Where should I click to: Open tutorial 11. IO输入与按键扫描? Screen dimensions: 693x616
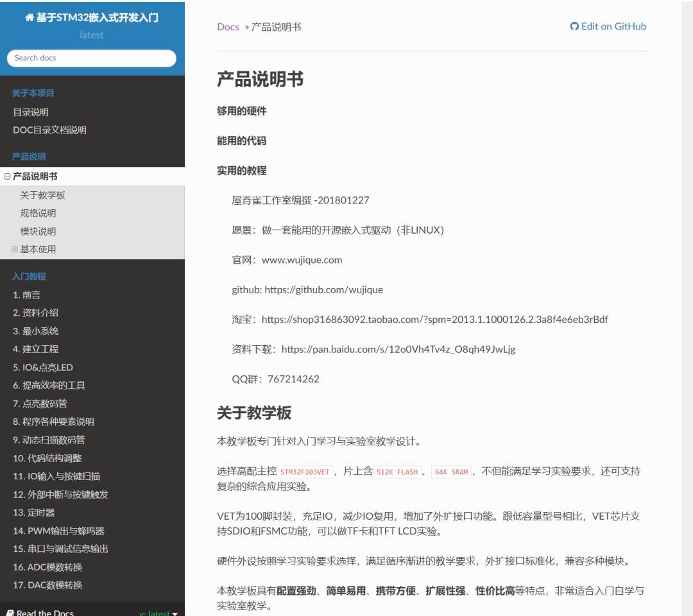pos(56,476)
